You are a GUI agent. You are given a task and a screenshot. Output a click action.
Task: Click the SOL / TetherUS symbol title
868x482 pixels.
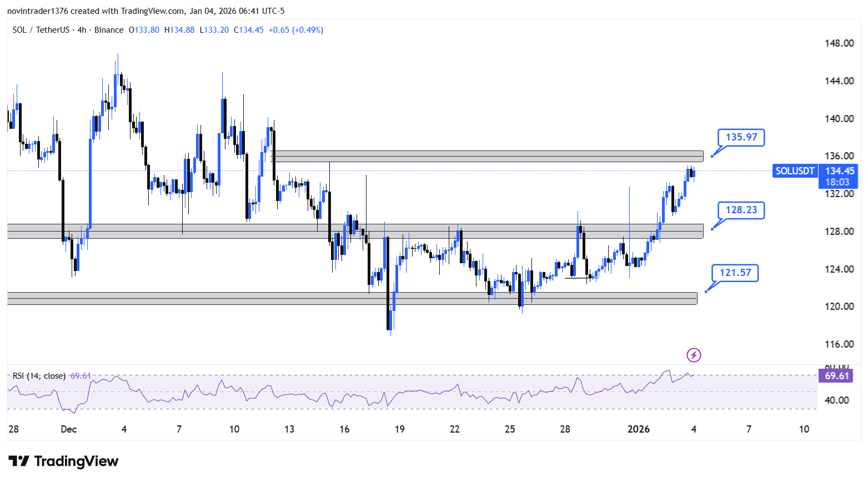coord(41,30)
